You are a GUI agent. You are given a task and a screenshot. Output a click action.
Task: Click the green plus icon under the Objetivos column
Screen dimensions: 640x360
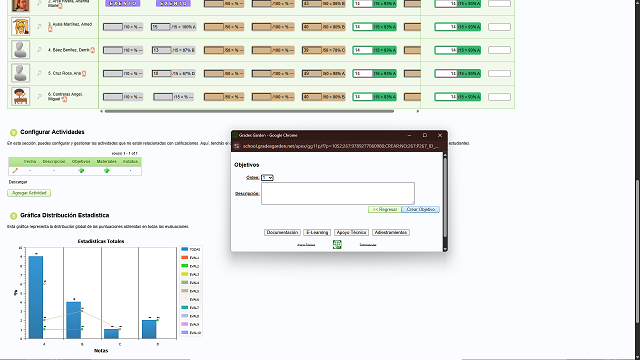pyautogui.click(x=81, y=171)
